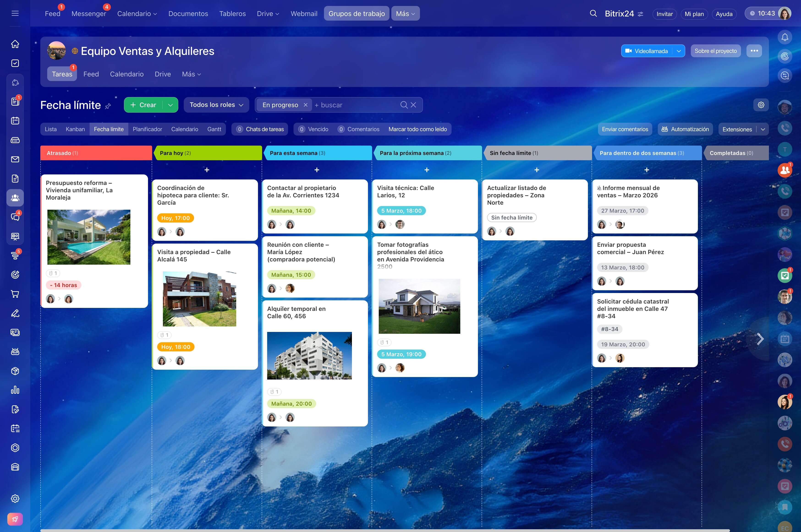Open the task view settings gear
Image resolution: width=801 pixels, height=532 pixels.
click(x=761, y=105)
